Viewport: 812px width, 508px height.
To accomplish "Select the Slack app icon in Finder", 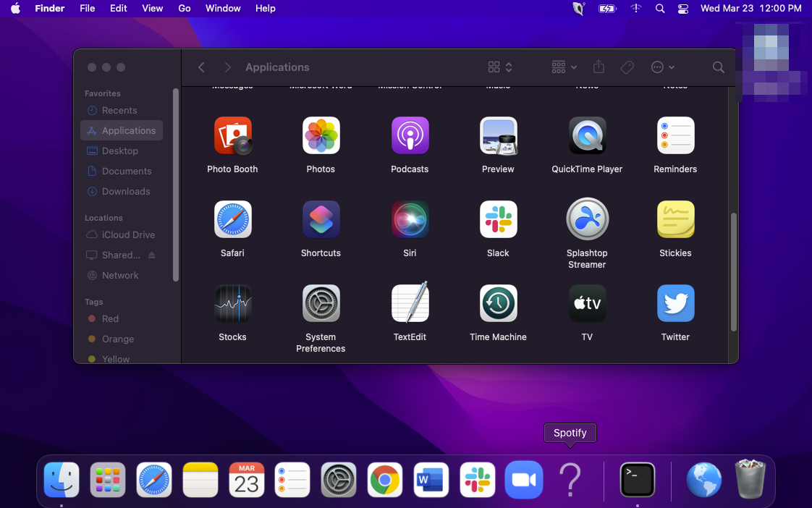I will coord(498,219).
